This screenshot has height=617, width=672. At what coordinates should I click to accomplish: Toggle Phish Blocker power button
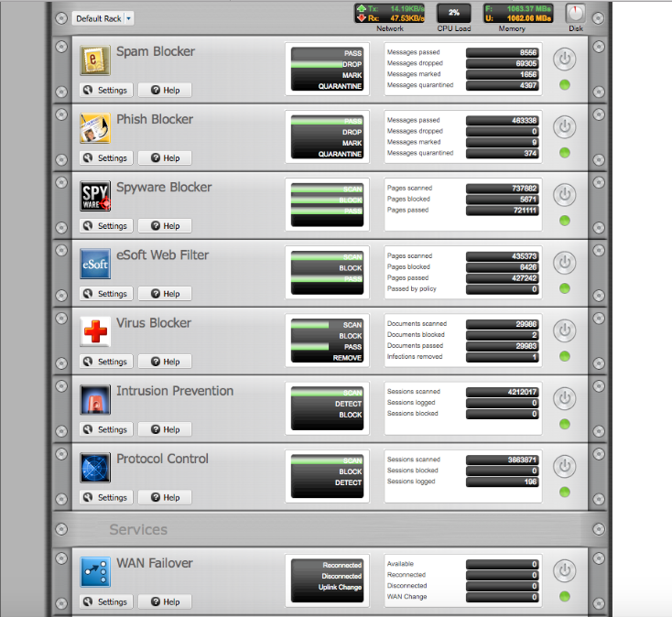565,127
